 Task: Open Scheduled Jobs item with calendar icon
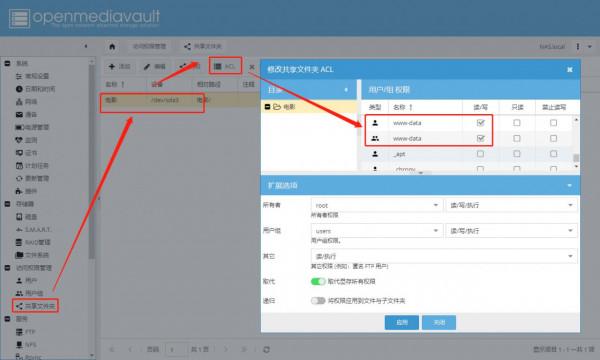[x=32, y=166]
